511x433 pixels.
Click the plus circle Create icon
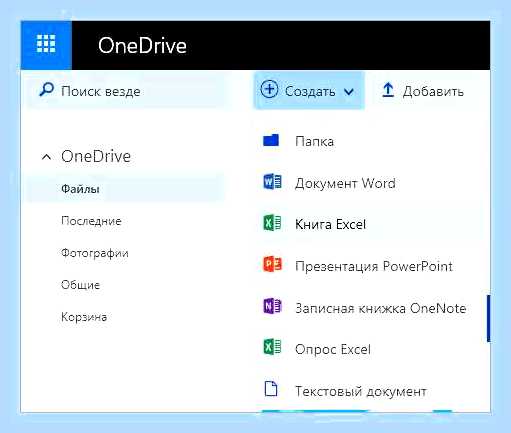[269, 89]
